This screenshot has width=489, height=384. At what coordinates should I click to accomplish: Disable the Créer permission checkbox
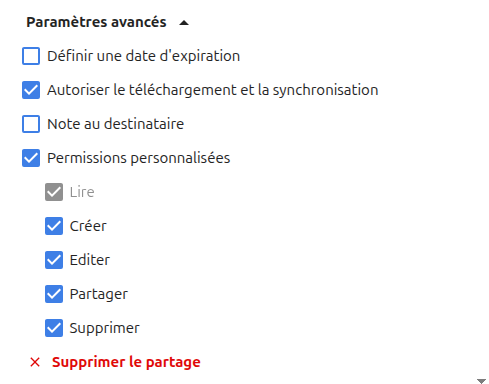pos(54,226)
